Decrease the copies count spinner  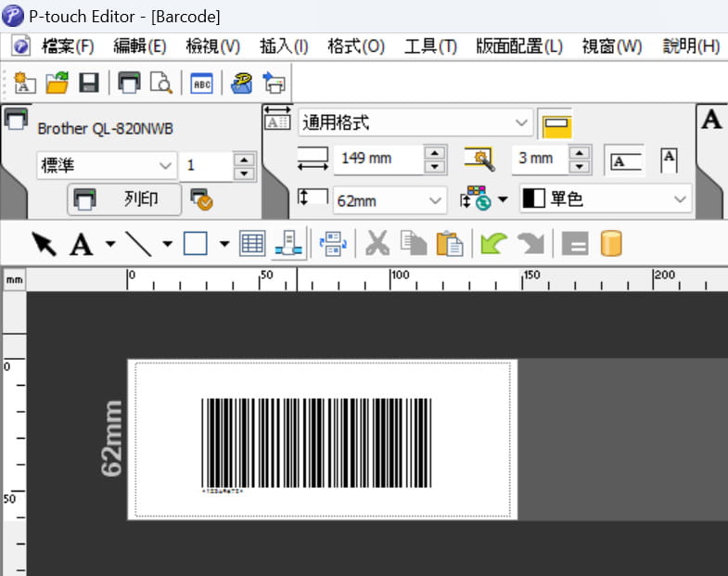point(244,173)
